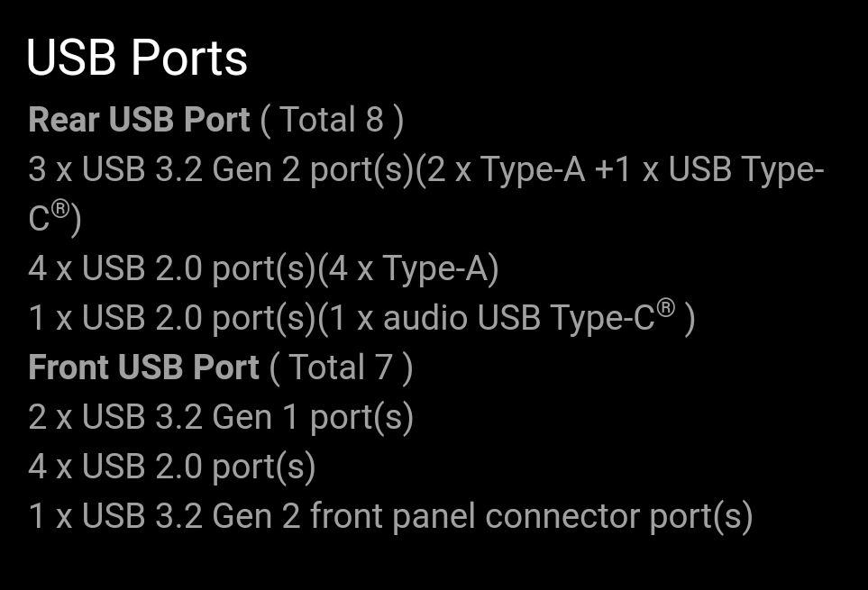Click the front panel connector line
The image size is (868, 590).
tap(391, 516)
